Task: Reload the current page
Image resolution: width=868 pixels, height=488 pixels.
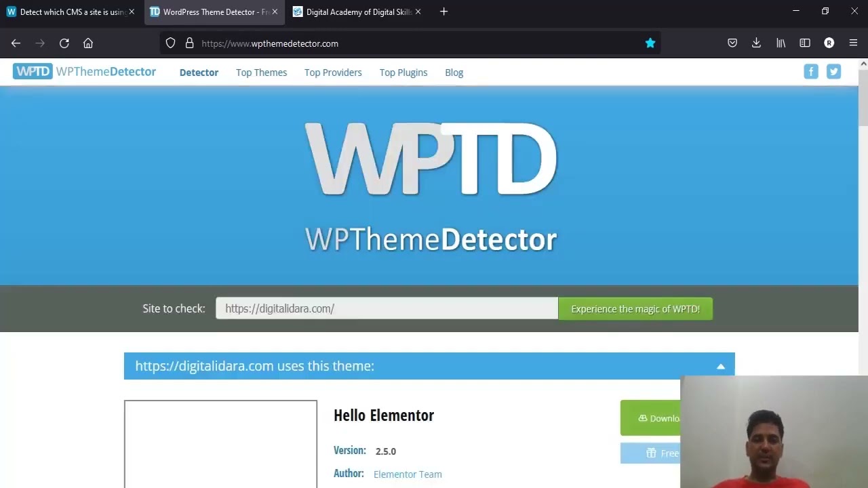Action: tap(64, 43)
